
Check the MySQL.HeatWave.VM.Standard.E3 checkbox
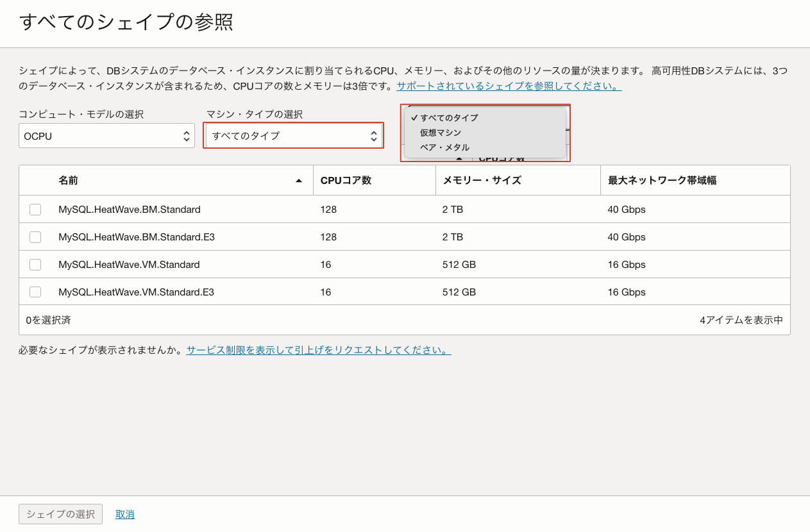pos(35,292)
